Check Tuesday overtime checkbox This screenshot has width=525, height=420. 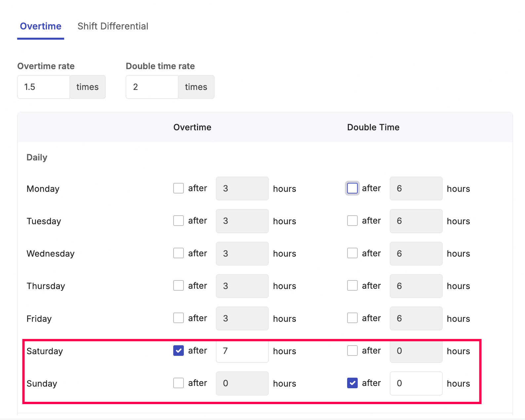click(x=179, y=221)
